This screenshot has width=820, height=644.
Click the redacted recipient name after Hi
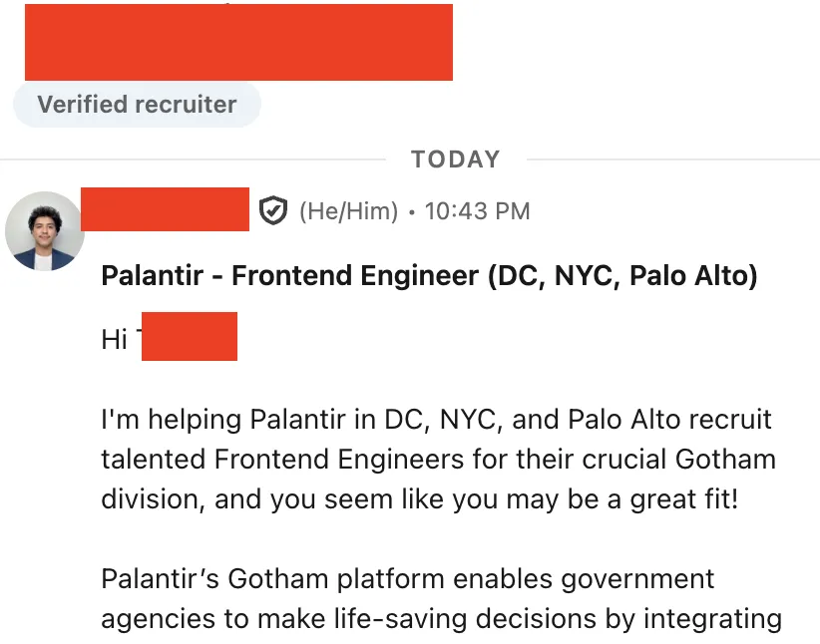[x=190, y=337]
